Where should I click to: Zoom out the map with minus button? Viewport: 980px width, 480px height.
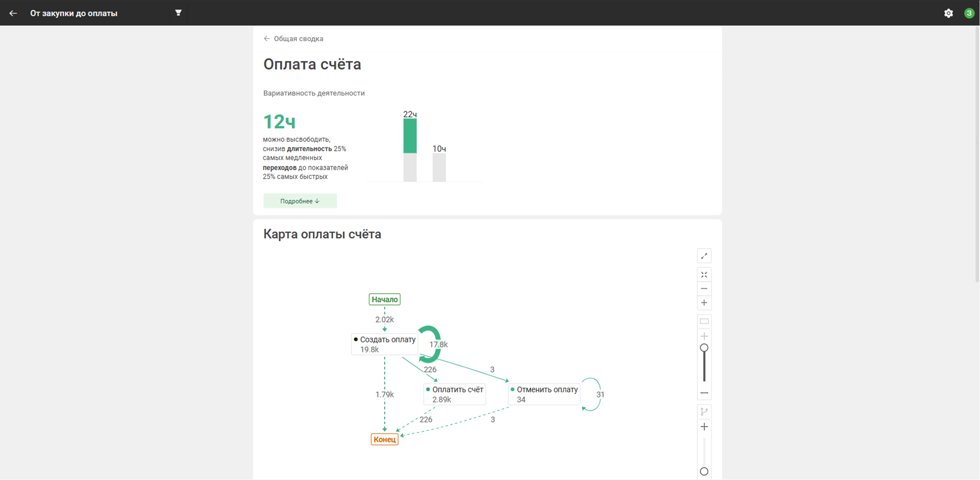point(704,289)
